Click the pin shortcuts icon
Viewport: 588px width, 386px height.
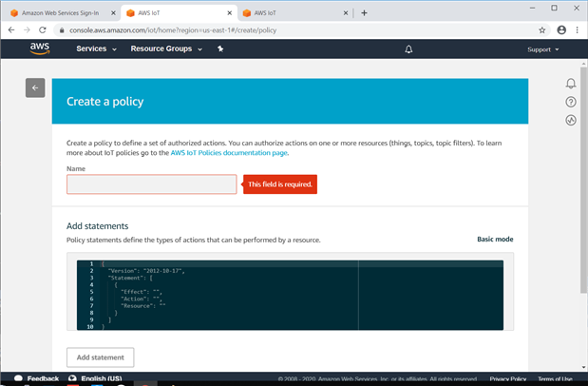click(220, 49)
